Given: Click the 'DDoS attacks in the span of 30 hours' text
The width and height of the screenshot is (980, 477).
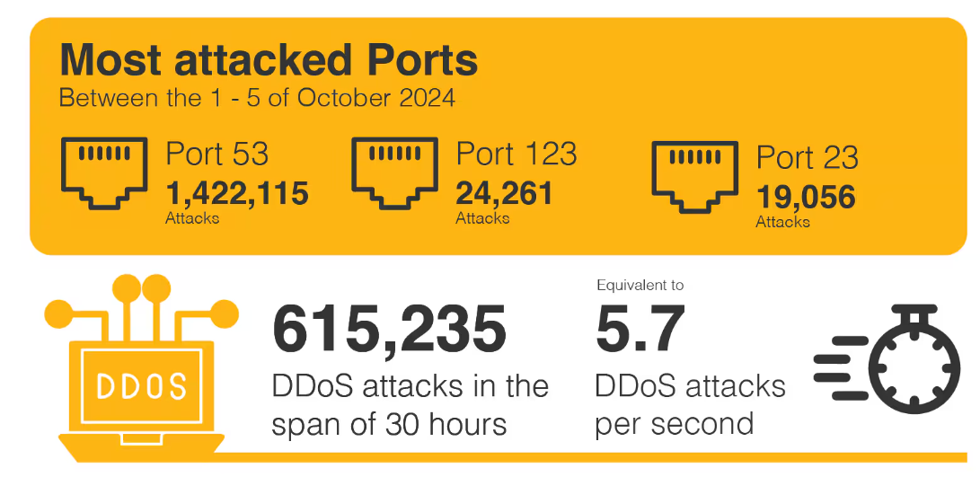Looking at the screenshot, I should click(x=410, y=404).
